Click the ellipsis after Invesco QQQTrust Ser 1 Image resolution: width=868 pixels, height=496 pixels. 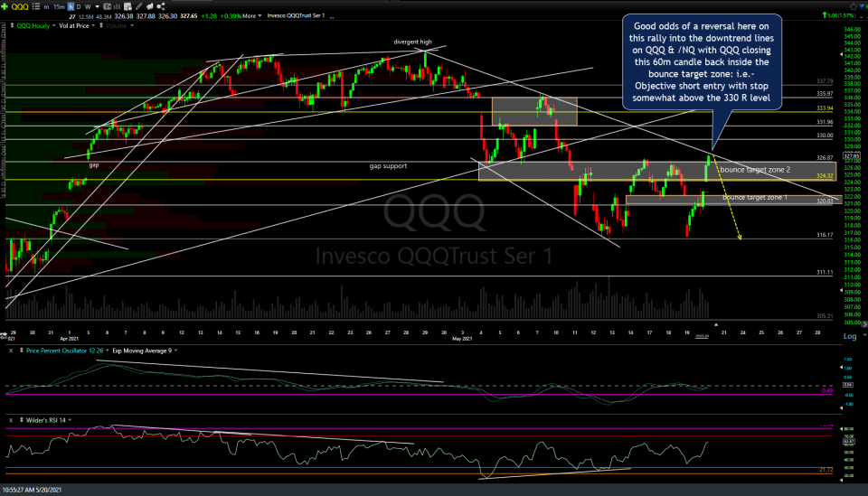coord(332,16)
